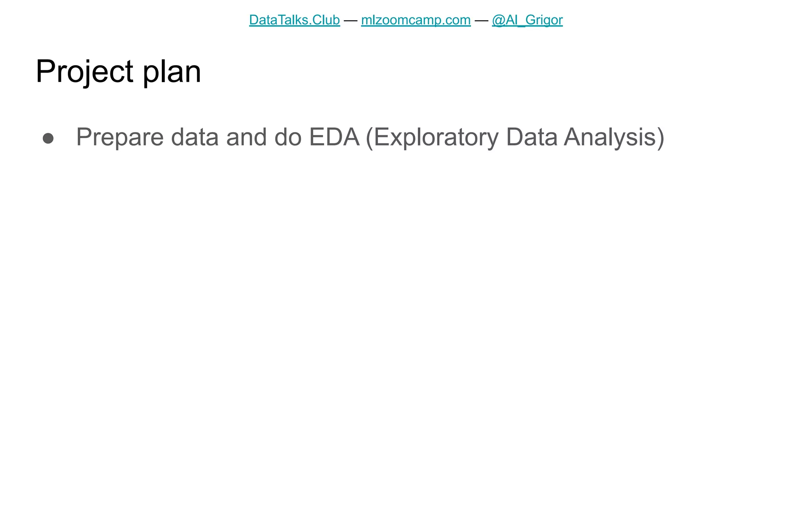
Task: Click the EDA abbreviation in the bullet
Action: [x=334, y=137]
